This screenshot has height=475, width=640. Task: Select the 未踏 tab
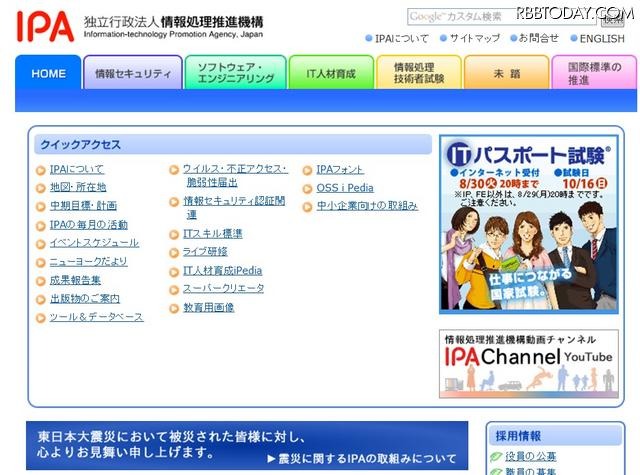click(x=507, y=73)
